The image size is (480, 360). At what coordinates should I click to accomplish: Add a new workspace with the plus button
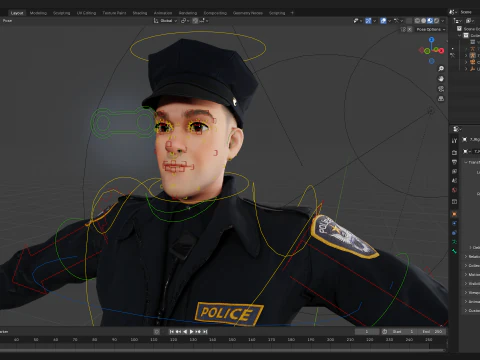tap(292, 13)
